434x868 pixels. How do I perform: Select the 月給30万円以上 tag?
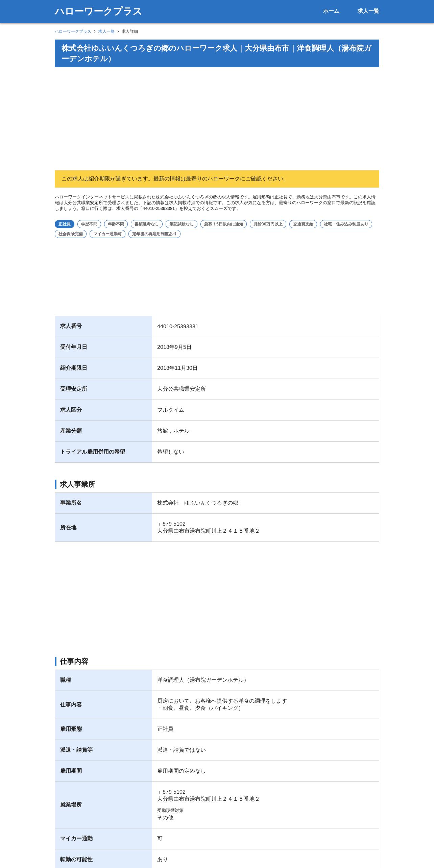pos(268,224)
